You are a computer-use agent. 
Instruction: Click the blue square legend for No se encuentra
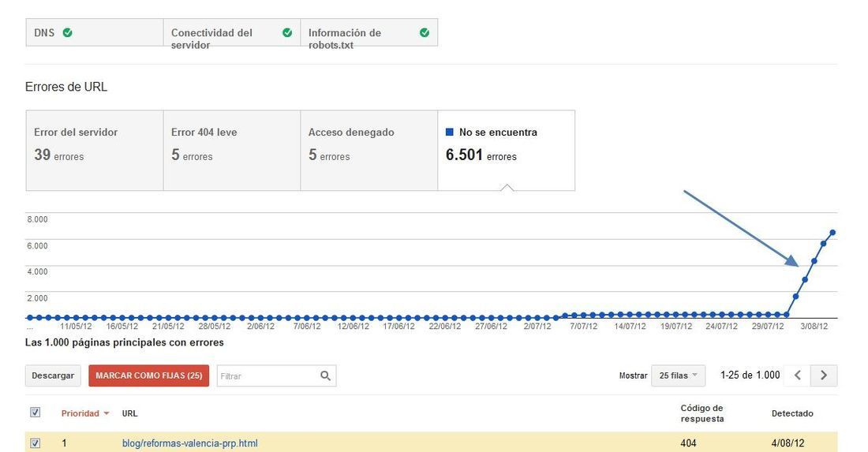450,133
